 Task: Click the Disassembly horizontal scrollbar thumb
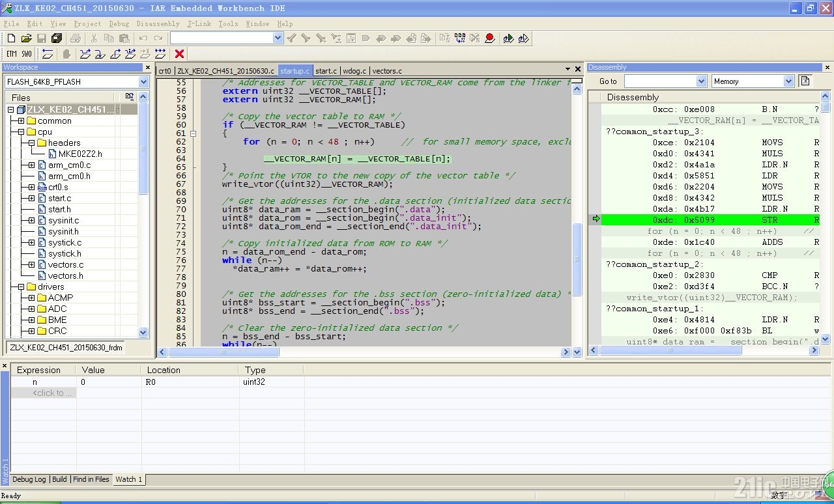pos(670,350)
